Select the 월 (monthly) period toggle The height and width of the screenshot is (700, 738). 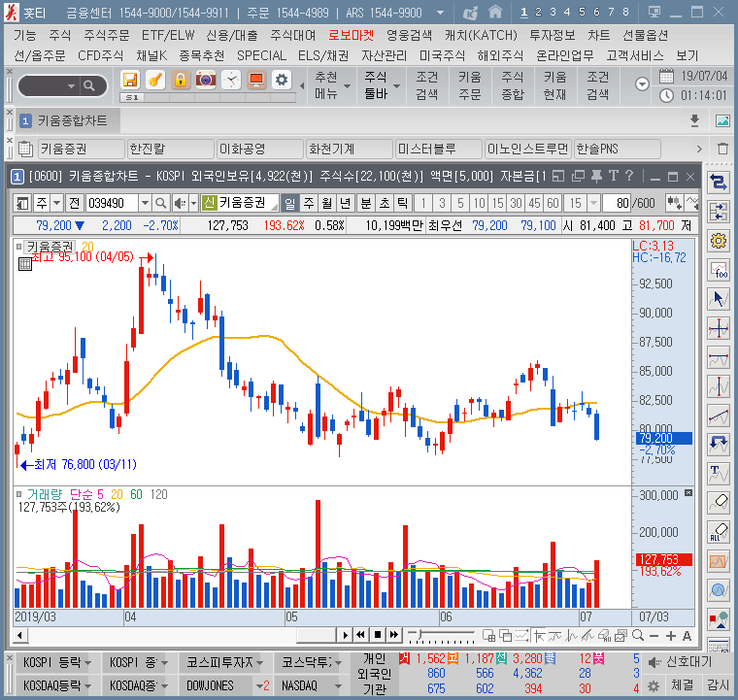click(326, 203)
